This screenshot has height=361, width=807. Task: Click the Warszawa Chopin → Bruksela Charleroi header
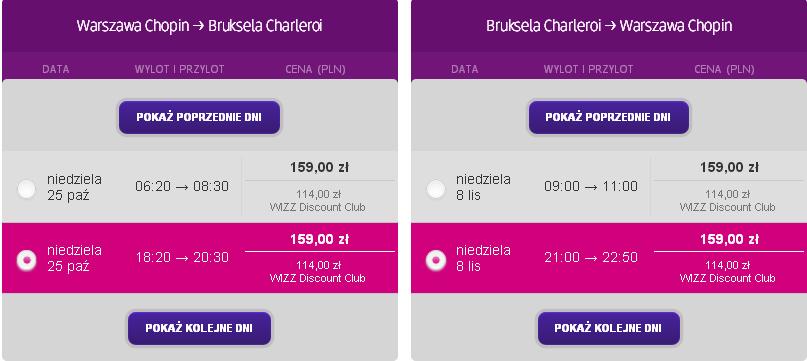[199, 26]
